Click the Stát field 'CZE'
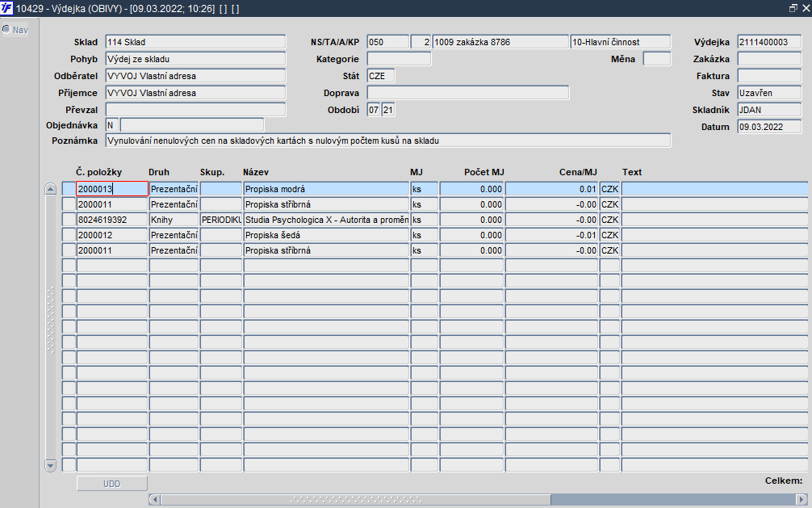Screen dimensions: 812x508 click(x=381, y=76)
